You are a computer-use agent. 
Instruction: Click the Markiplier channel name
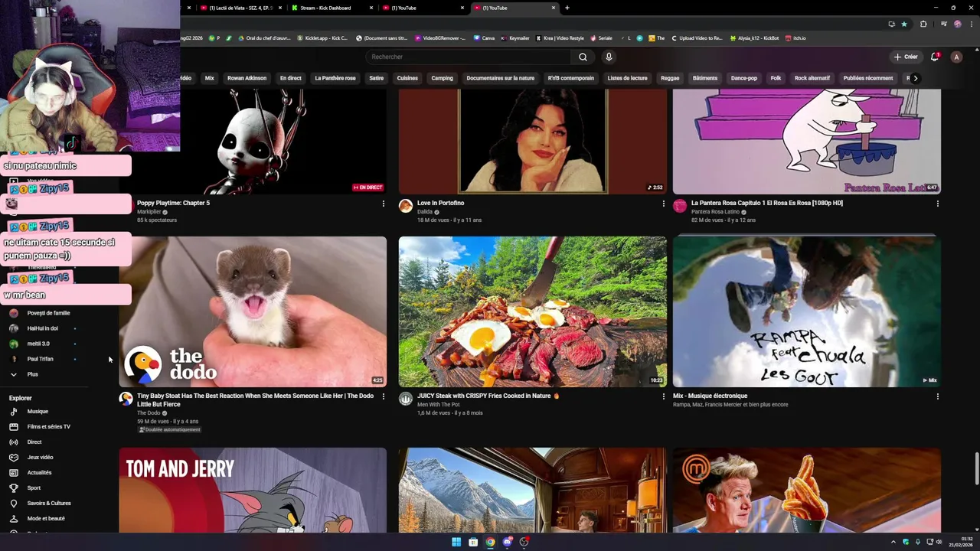coord(149,212)
